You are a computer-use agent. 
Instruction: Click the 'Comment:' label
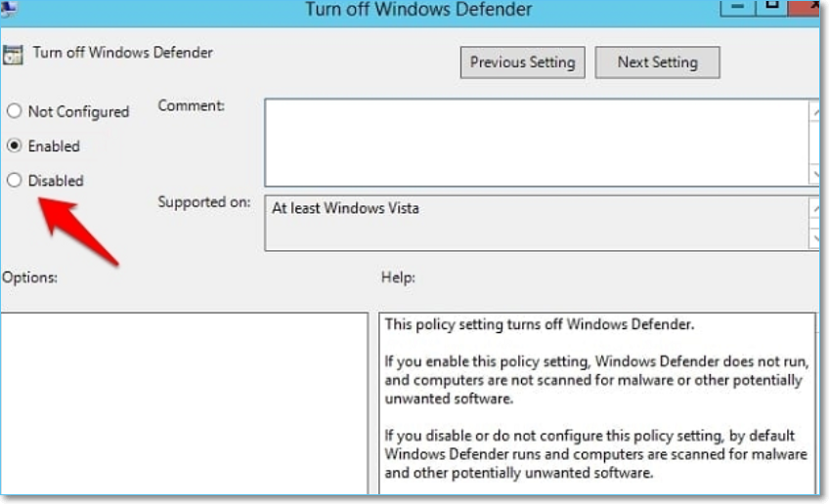point(191,105)
